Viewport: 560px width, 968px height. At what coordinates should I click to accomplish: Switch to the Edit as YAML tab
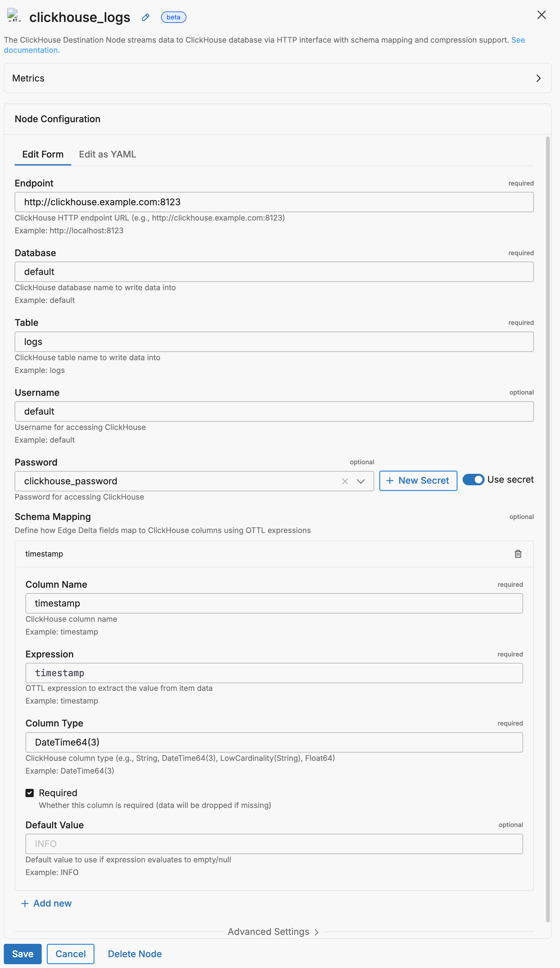[107, 154]
